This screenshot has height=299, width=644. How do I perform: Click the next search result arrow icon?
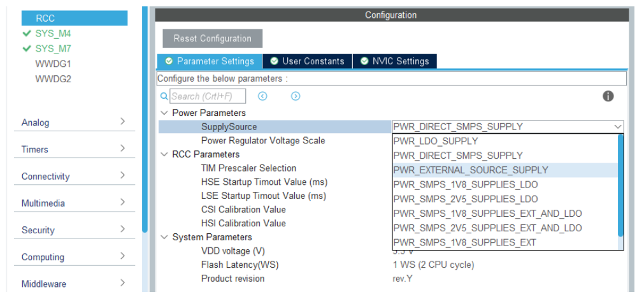(x=296, y=96)
